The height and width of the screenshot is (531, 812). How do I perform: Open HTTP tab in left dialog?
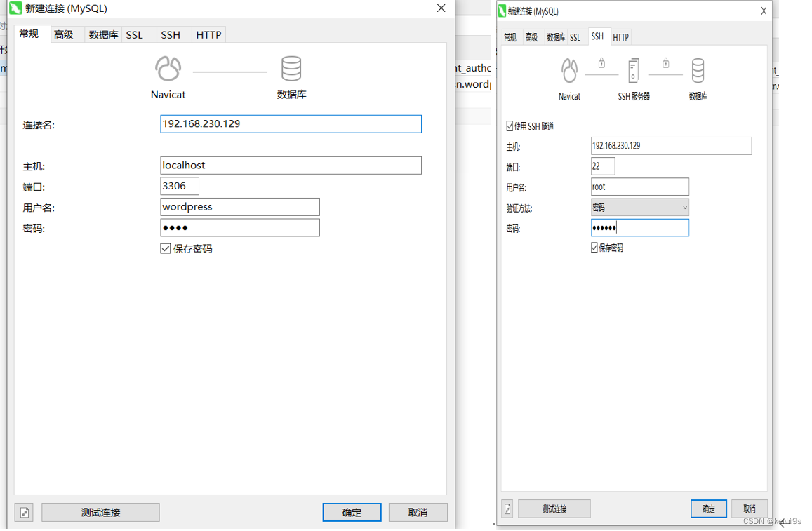[208, 34]
